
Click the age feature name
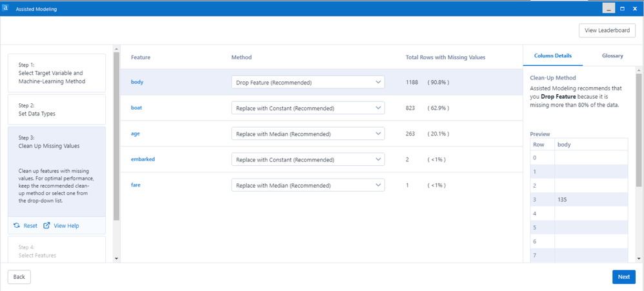(x=136, y=134)
